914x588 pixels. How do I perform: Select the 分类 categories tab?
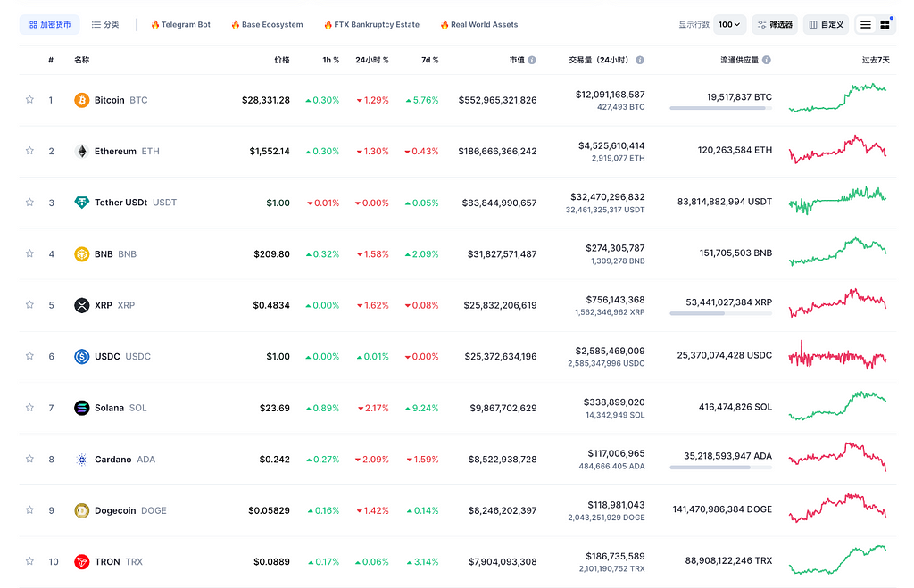[105, 24]
